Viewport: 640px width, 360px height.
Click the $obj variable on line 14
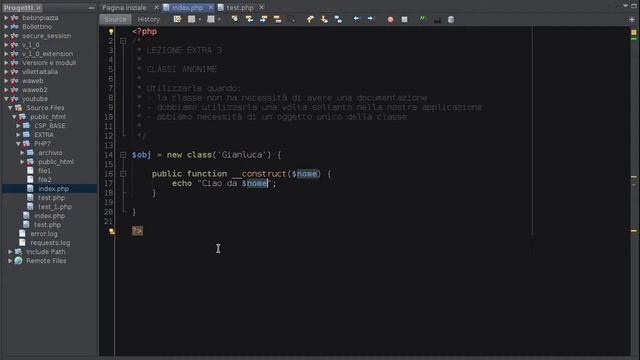pyautogui.click(x=141, y=155)
